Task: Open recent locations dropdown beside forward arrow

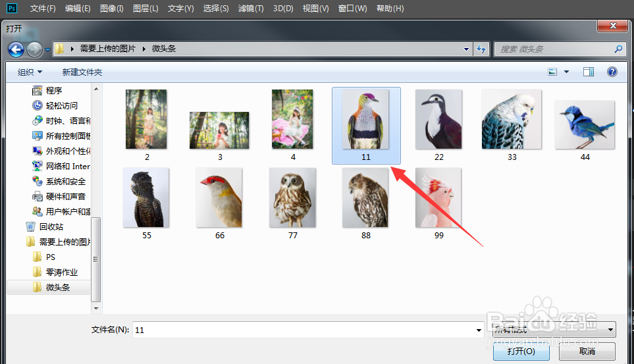Action: pos(47,50)
